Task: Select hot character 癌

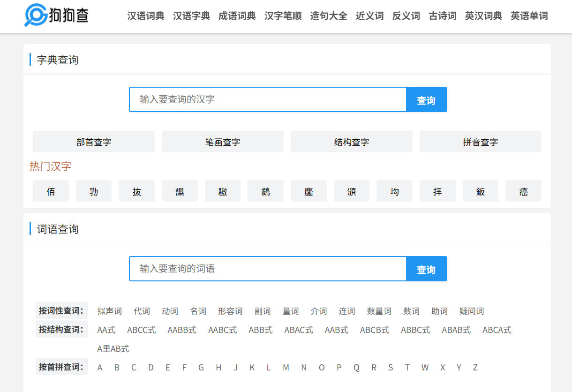Action: point(524,191)
